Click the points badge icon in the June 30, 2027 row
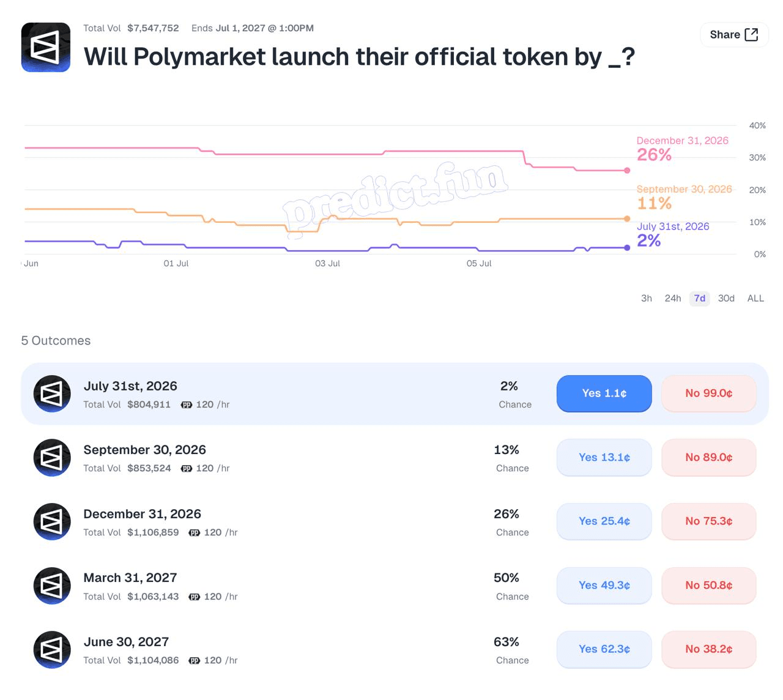The image size is (783, 700). (x=195, y=660)
